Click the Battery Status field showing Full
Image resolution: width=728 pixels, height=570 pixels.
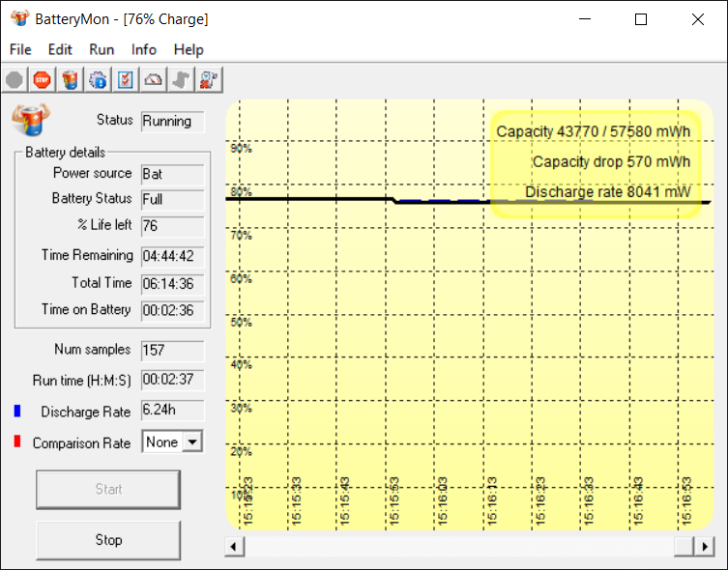[173, 200]
